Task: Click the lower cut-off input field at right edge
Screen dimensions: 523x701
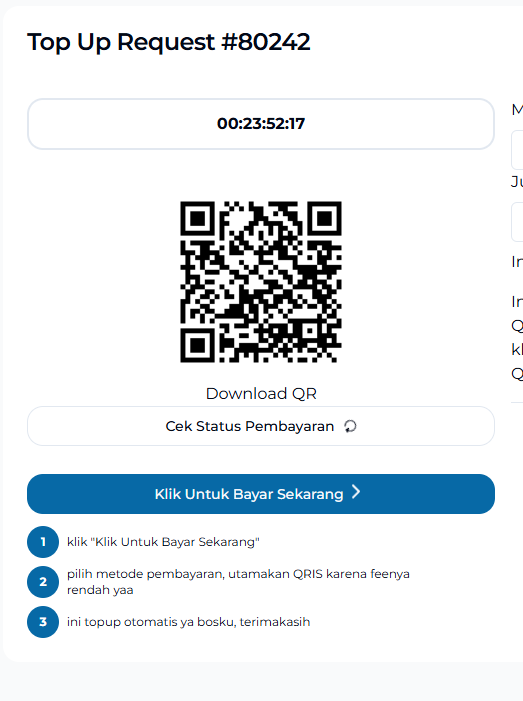Action: pyautogui.click(x=517, y=222)
